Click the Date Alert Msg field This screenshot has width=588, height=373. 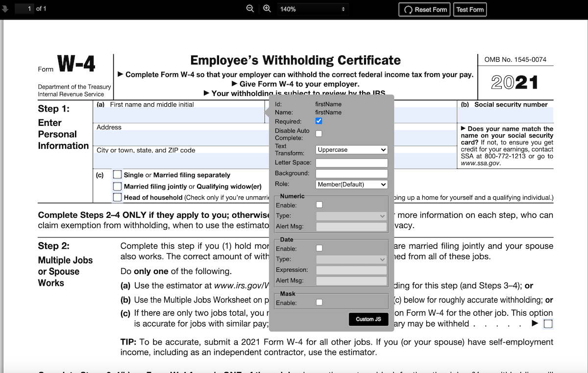click(x=352, y=281)
